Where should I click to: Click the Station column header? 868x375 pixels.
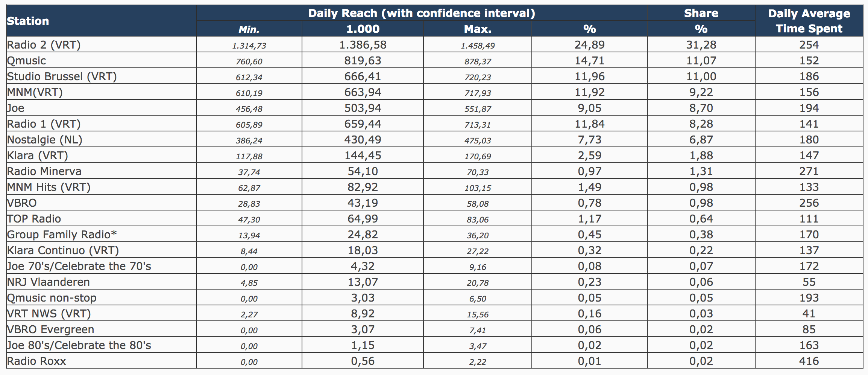tap(28, 21)
